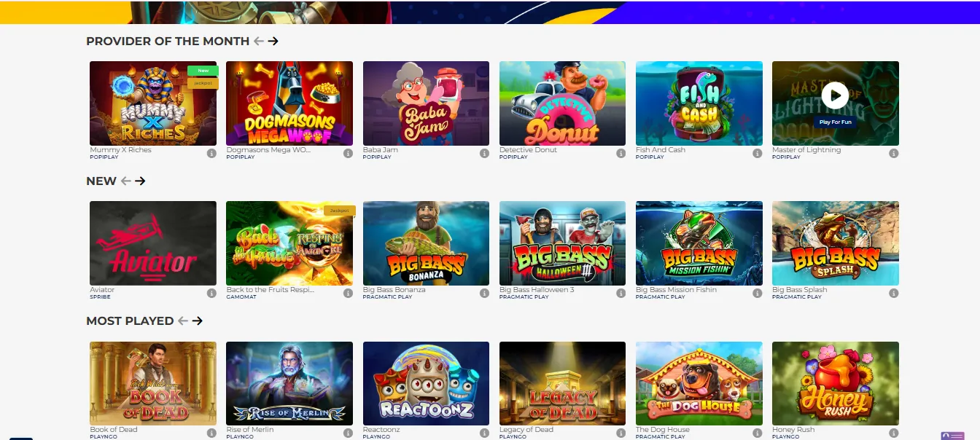
Task: Open the Mummy X Riches game thumbnail
Action: pyautogui.click(x=153, y=103)
